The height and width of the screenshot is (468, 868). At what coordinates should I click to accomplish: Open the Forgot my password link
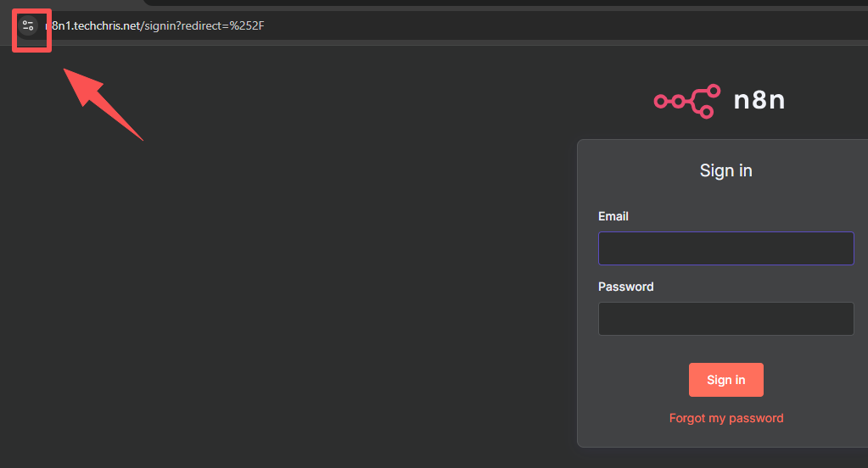(726, 418)
